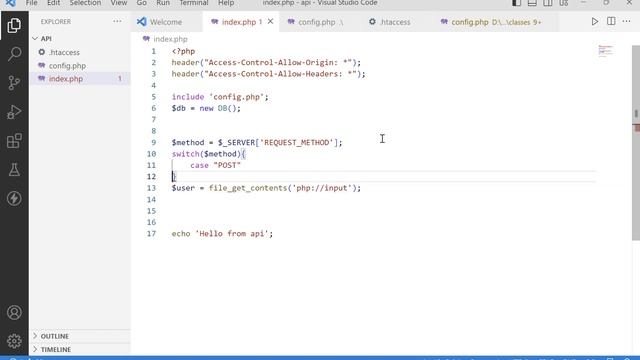This screenshot has width=640, height=360.
Task: Close the index.php editor tab
Action: [x=270, y=22]
